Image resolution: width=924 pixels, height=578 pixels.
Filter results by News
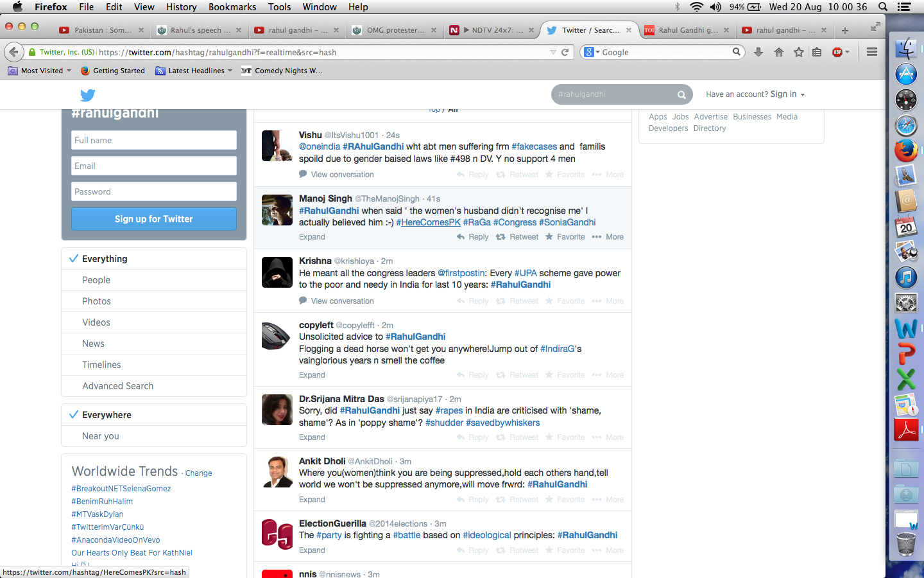point(154,344)
